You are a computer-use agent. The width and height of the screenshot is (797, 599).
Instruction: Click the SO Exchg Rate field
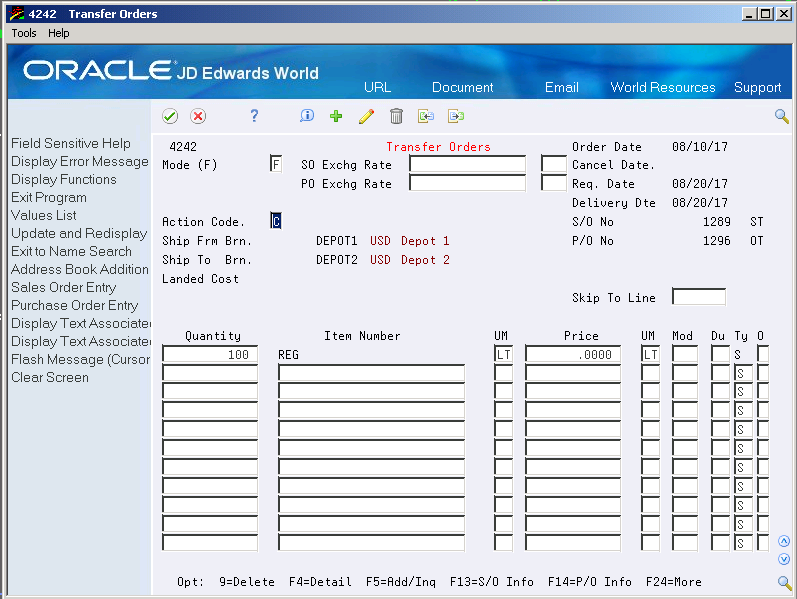pyautogui.click(x=468, y=165)
